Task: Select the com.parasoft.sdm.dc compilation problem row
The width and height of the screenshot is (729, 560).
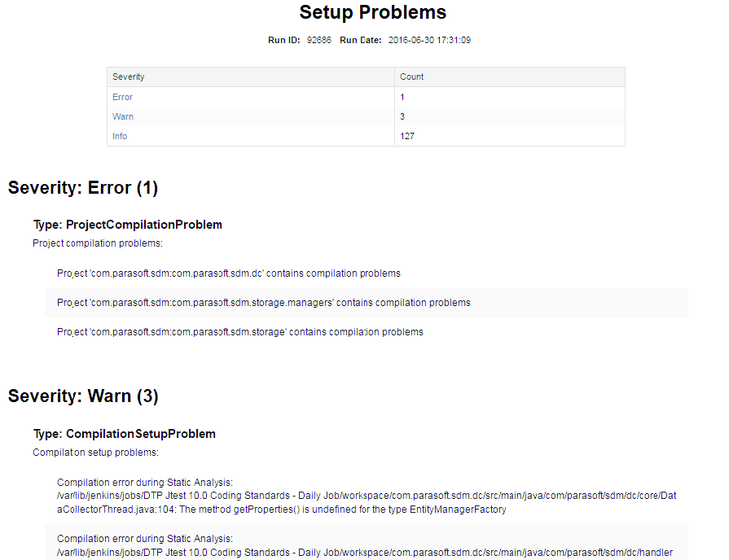Action: tap(367, 273)
